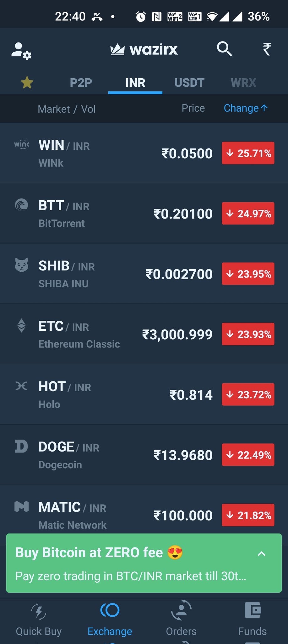Image resolution: width=288 pixels, height=644 pixels.
Task: Tap the WazirX logo
Action: click(144, 49)
